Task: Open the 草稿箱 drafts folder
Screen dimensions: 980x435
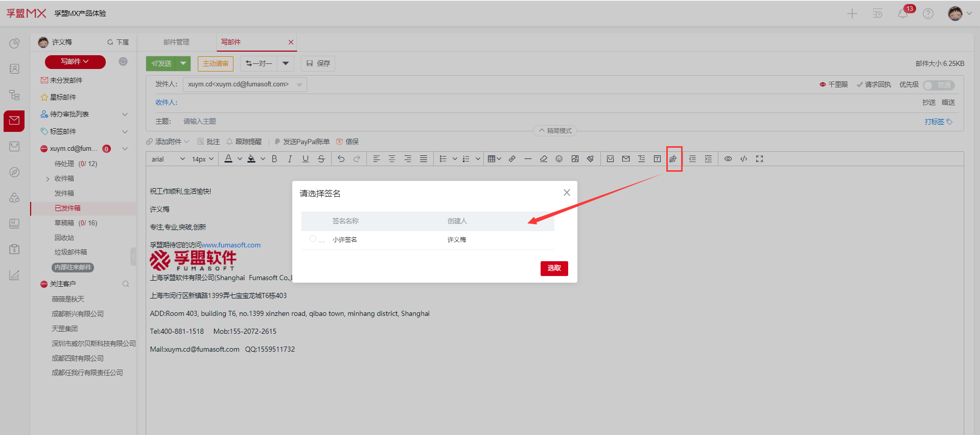Action: (64, 223)
